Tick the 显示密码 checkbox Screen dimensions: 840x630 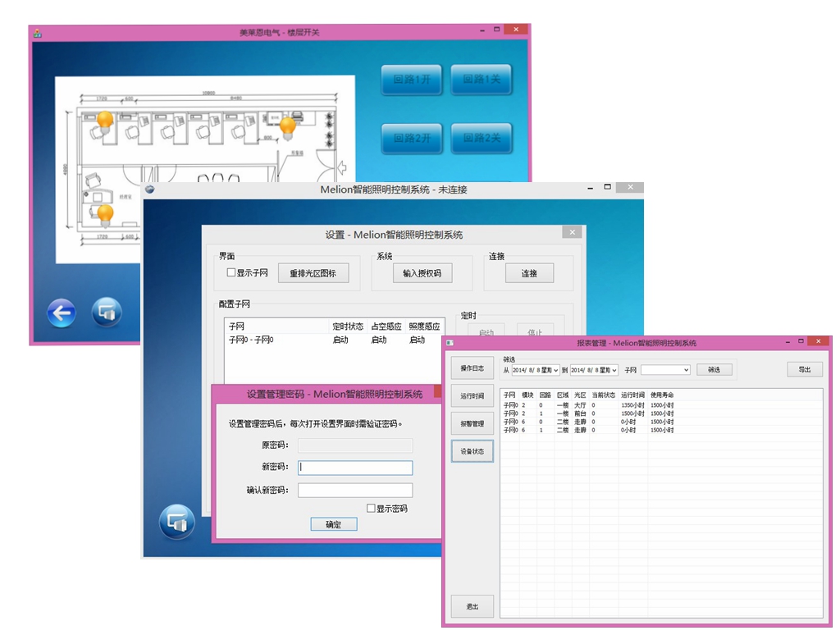coord(371,509)
